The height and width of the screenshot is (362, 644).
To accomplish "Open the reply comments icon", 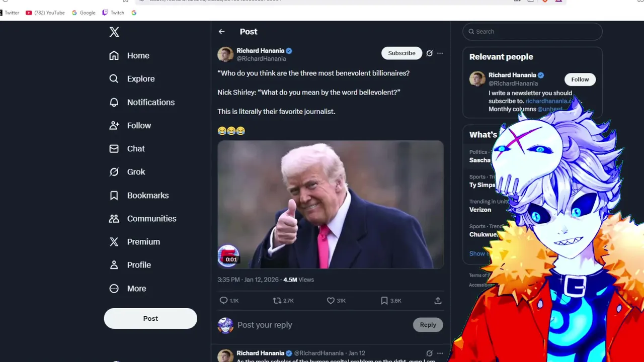I will click(x=224, y=300).
